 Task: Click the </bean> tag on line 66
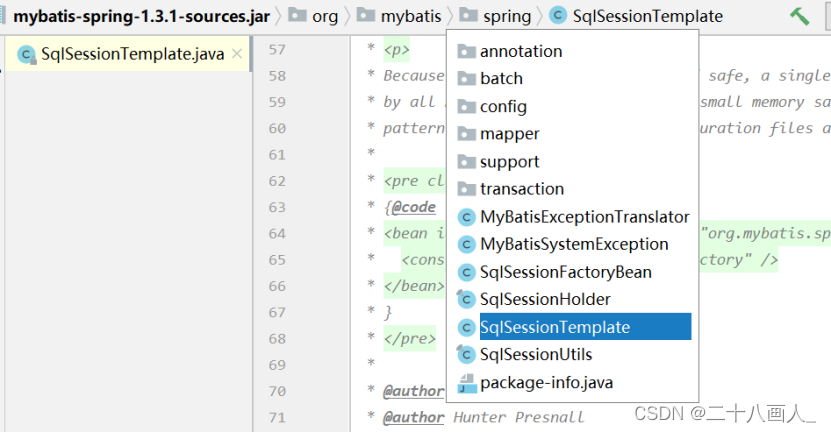pos(414,286)
